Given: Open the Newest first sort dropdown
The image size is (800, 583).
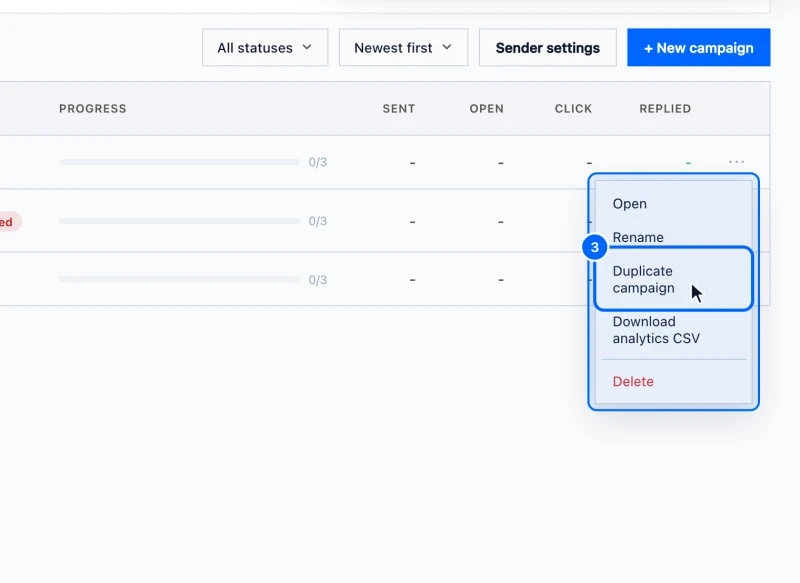Looking at the screenshot, I should (403, 47).
